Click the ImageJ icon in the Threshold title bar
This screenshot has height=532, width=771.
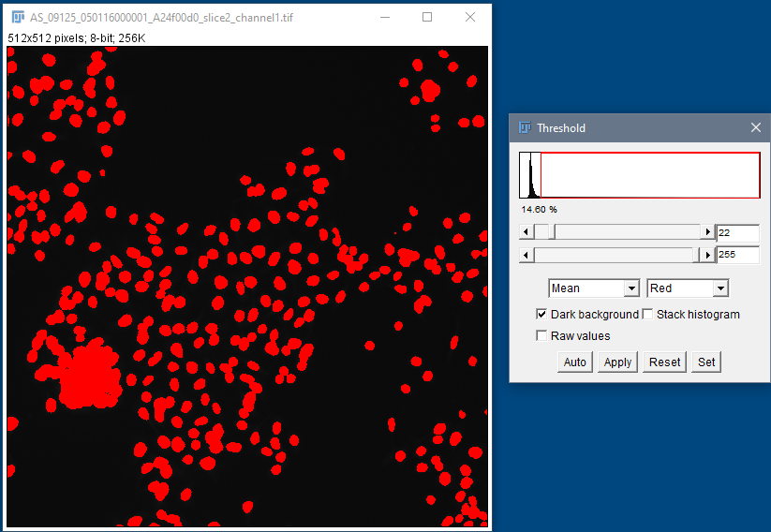tap(525, 128)
